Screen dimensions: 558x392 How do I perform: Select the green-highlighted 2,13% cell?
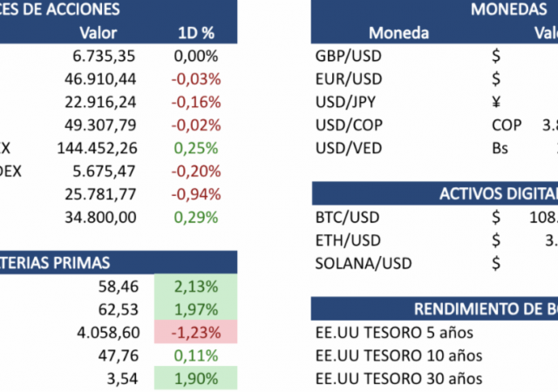tap(195, 286)
